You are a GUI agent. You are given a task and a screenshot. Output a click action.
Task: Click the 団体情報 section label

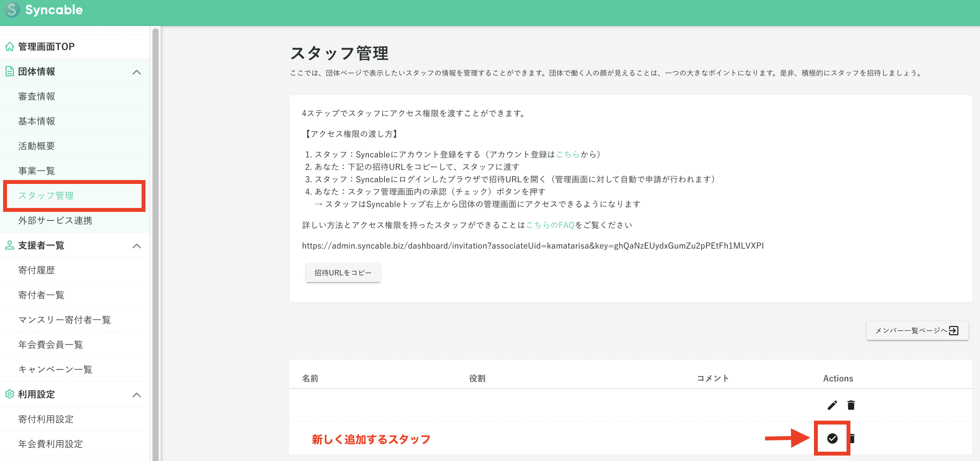click(x=36, y=71)
